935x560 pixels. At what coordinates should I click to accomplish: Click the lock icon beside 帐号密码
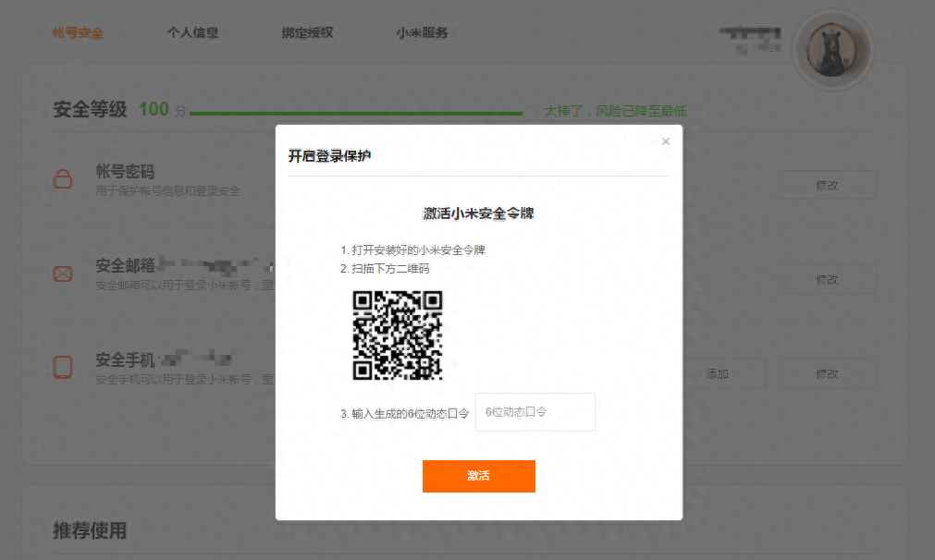point(63,179)
